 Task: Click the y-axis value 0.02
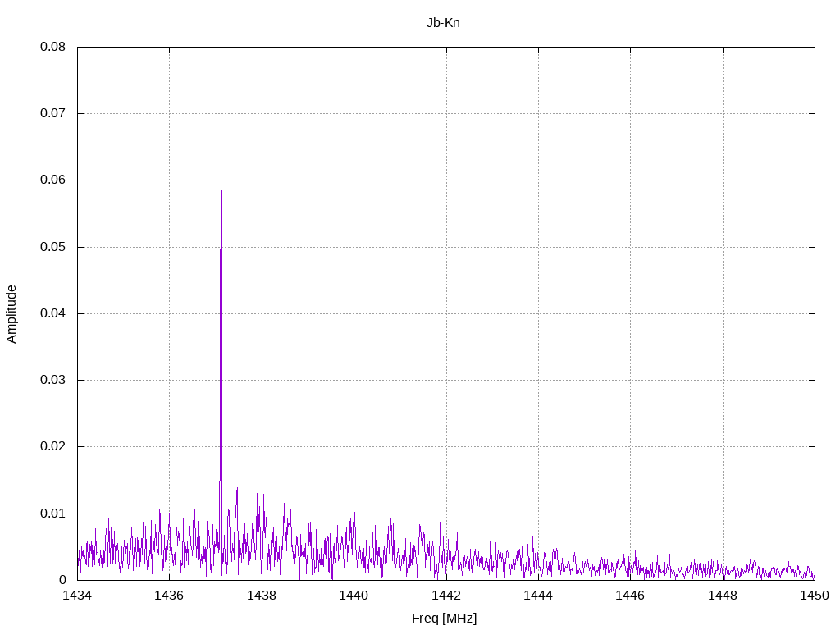coord(53,446)
